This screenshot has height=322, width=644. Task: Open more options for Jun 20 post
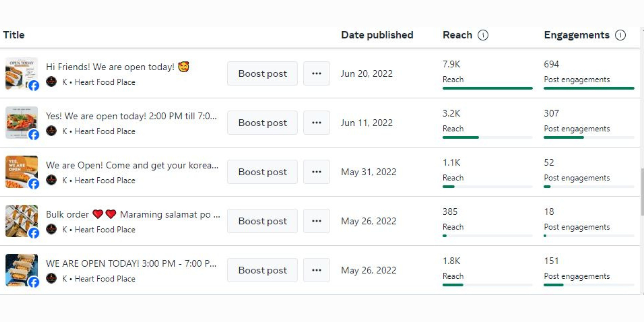pyautogui.click(x=317, y=74)
